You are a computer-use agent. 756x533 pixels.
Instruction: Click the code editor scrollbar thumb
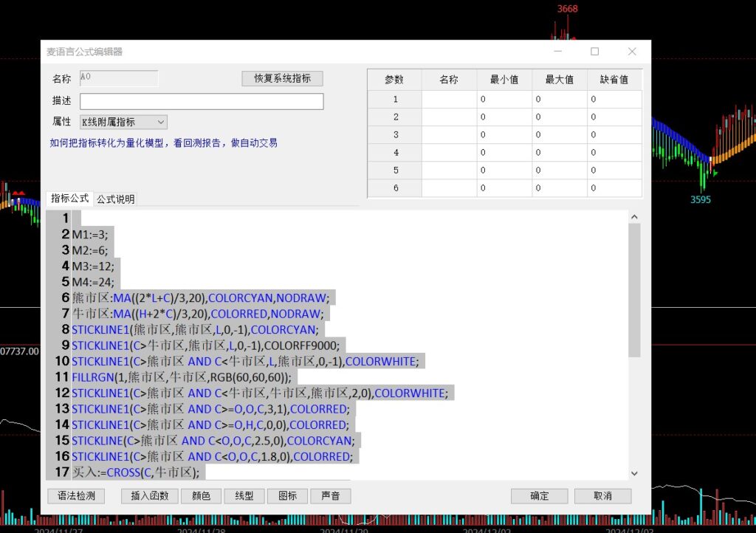point(634,290)
